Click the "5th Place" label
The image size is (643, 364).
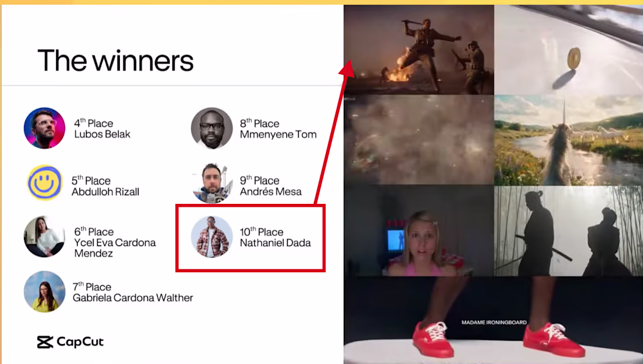91,181
